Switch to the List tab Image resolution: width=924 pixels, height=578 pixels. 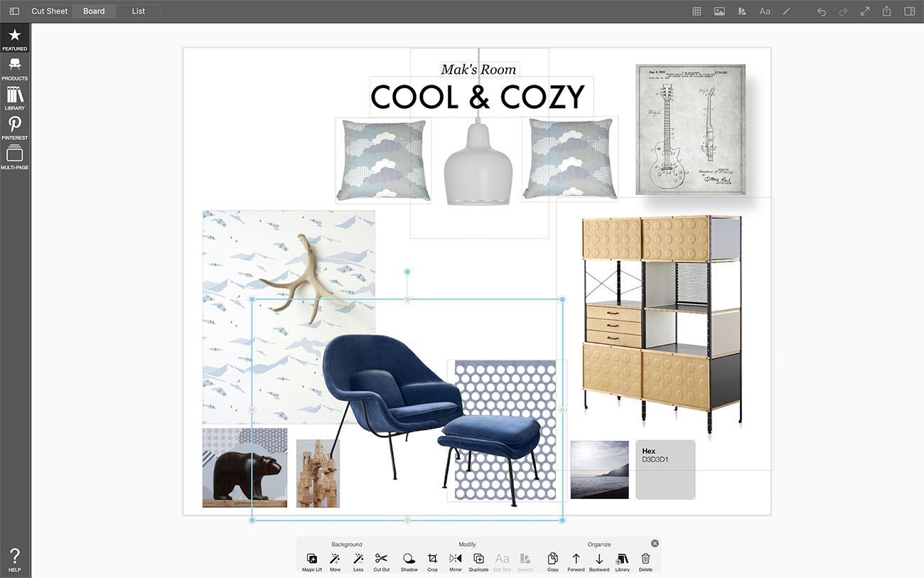tap(138, 11)
